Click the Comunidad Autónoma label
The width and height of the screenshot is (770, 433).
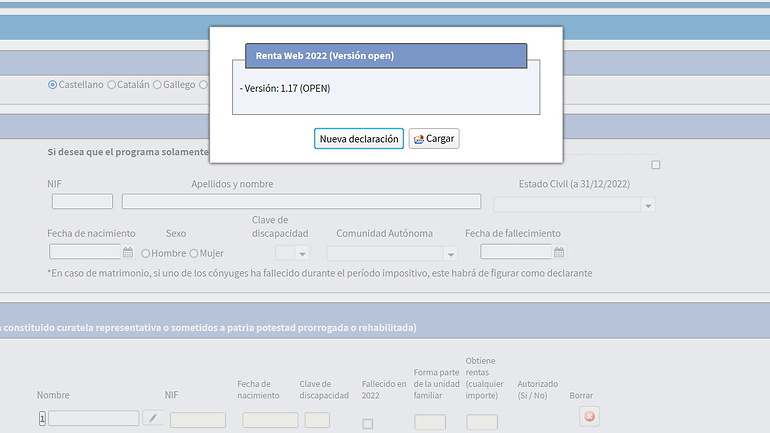point(385,233)
